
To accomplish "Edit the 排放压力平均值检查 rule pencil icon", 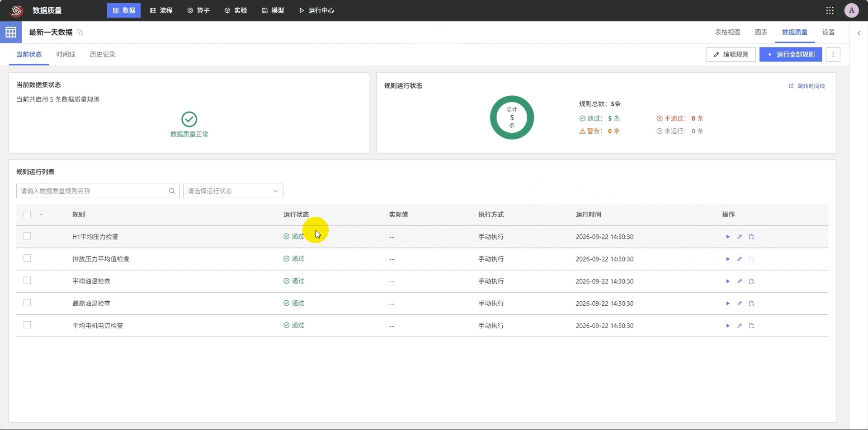I will 740,259.
